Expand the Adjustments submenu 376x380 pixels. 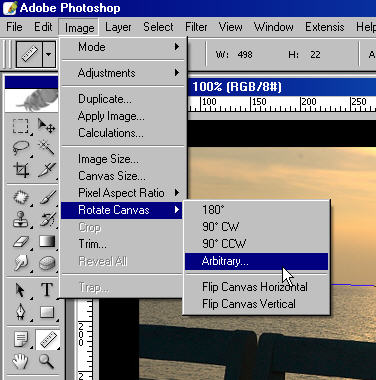click(122, 73)
